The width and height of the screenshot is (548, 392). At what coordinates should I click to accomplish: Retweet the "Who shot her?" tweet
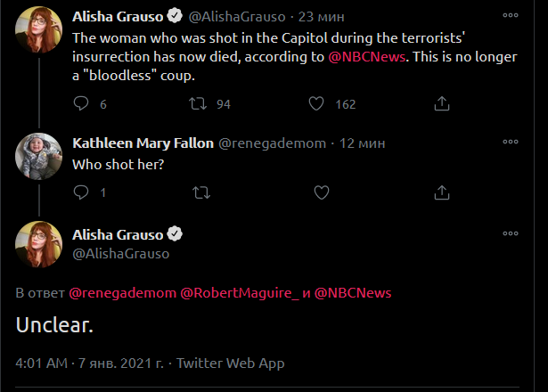click(201, 192)
